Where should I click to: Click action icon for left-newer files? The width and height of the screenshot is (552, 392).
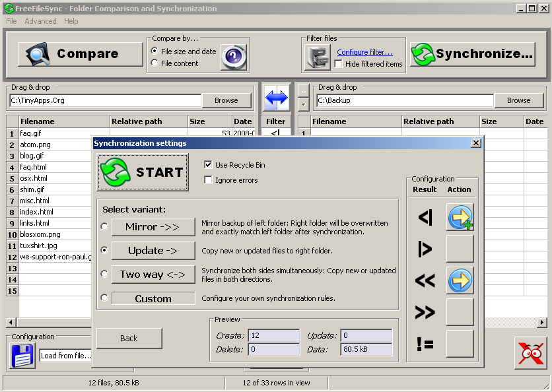(x=460, y=280)
